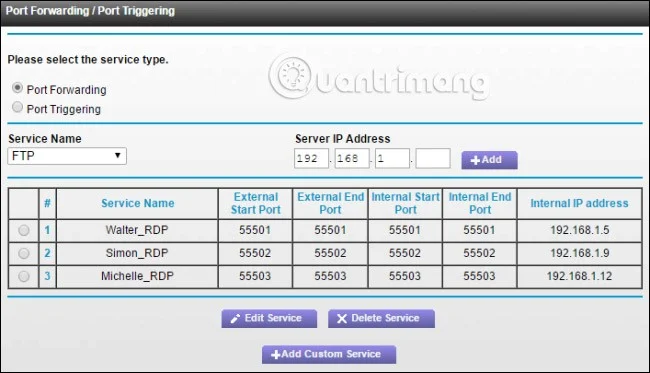Click Walter_RDP internal start port 55501

pos(405,230)
